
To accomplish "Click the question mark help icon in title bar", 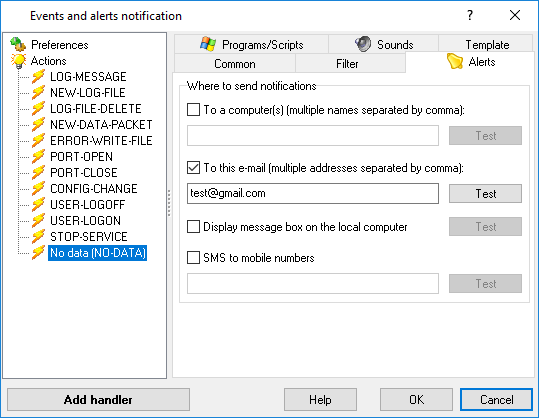I will [470, 15].
